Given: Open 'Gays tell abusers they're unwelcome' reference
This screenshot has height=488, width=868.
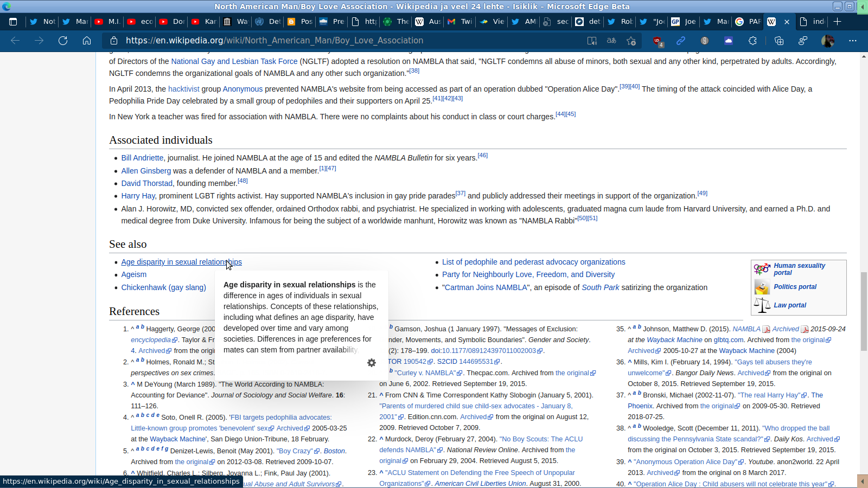Looking at the screenshot, I should 719,368.
